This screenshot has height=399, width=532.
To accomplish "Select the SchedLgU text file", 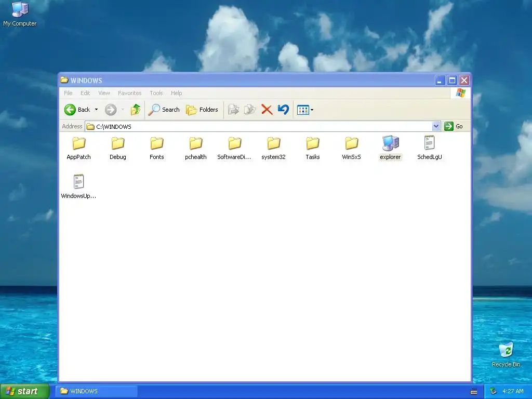I will (x=430, y=148).
